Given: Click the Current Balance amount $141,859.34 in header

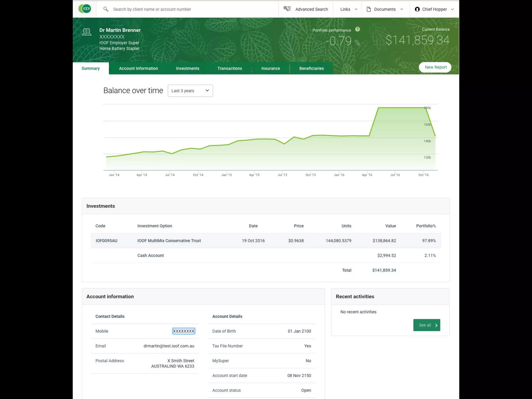Looking at the screenshot, I should point(417,40).
